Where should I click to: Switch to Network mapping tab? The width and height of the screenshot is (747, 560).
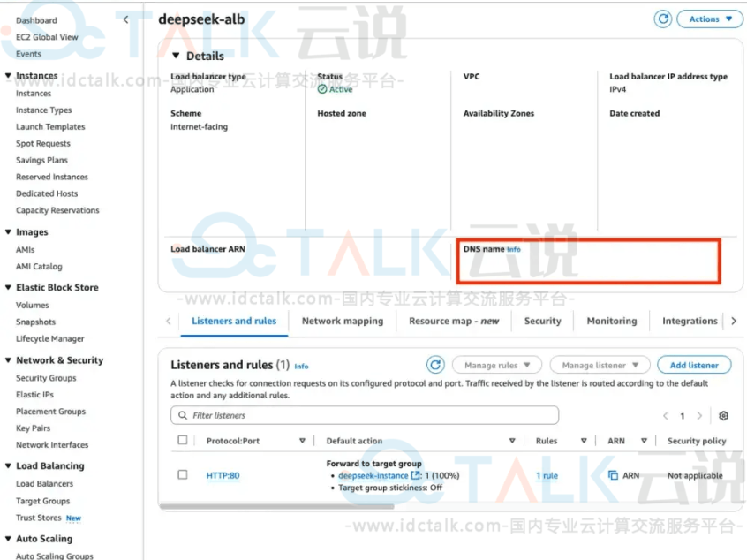click(x=343, y=321)
